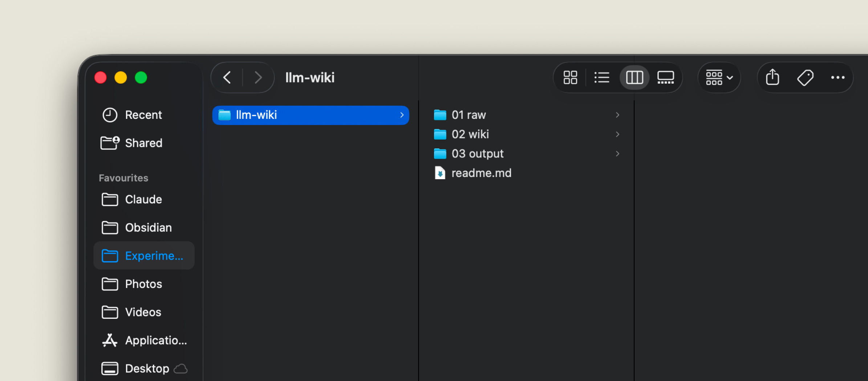Viewport: 868px width, 381px height.
Task: Expand 02 wiki using its chevron
Action: click(x=617, y=134)
